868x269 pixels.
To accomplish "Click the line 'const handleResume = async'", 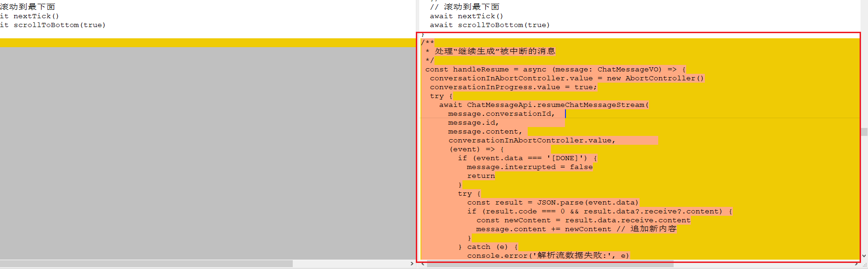I will (555, 69).
